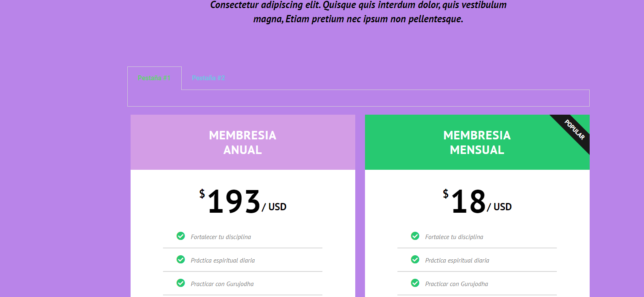Click the Consectetur adipiscing elit intro paragraph
644x297 pixels.
(358, 12)
